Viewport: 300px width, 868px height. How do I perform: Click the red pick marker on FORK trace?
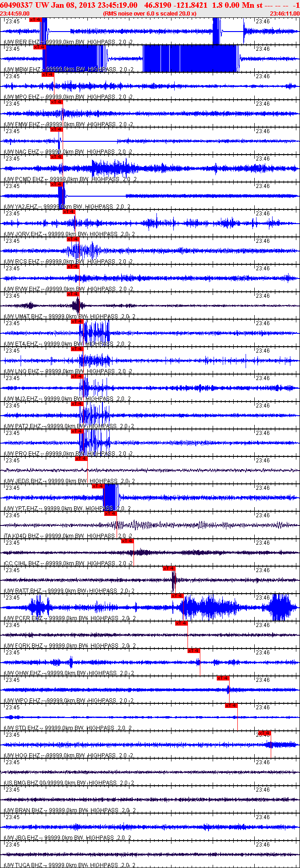point(182,623)
